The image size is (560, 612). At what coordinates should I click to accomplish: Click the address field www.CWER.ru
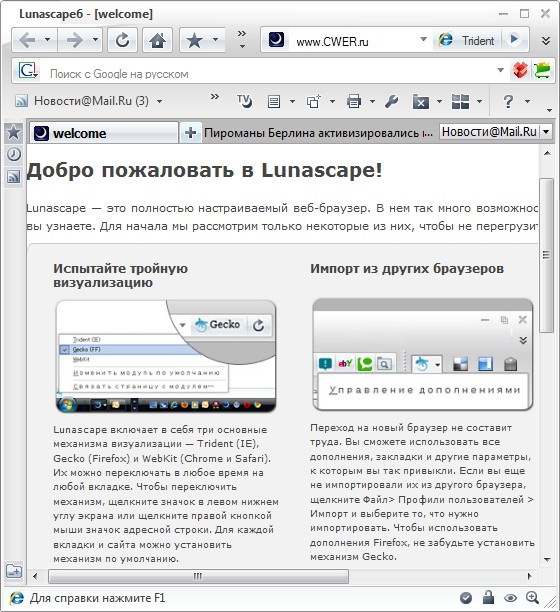click(x=332, y=41)
